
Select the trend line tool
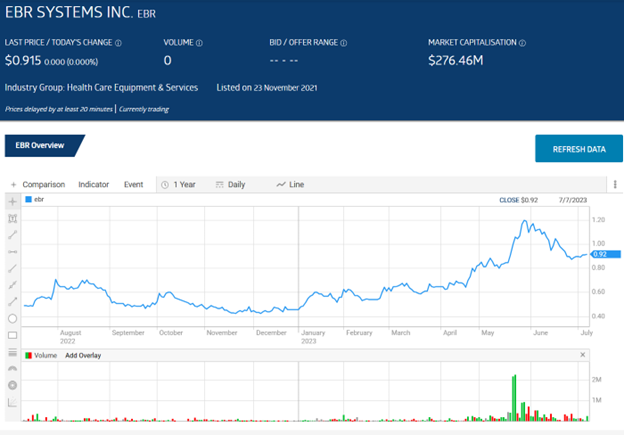(13, 269)
